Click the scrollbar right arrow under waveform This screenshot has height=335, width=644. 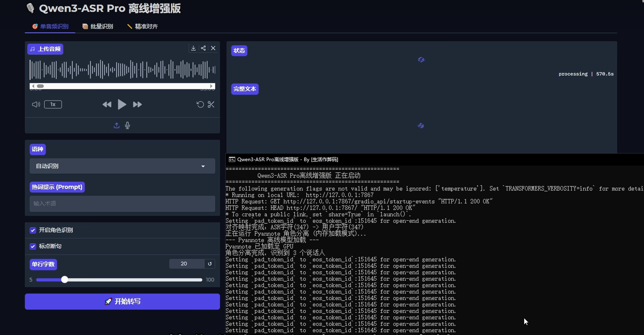212,86
